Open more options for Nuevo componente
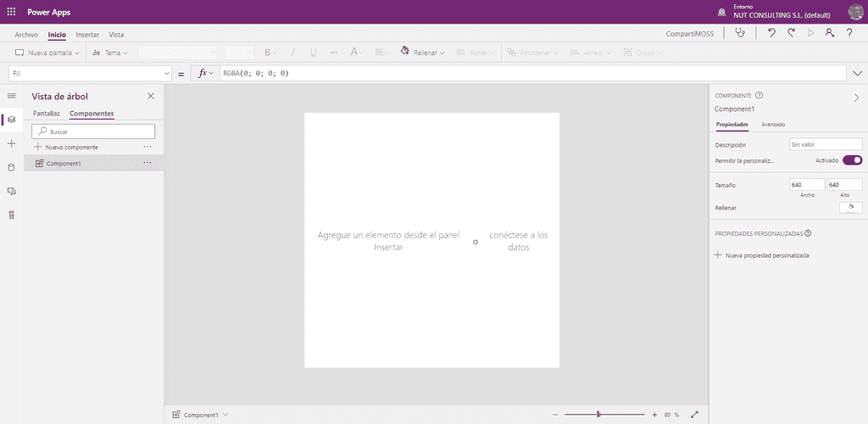 click(x=147, y=148)
